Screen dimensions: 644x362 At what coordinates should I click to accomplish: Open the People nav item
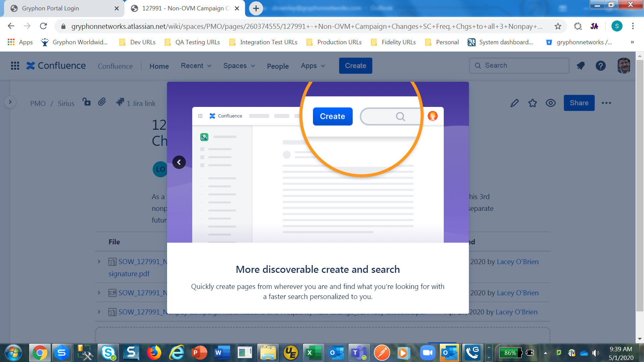(278, 66)
